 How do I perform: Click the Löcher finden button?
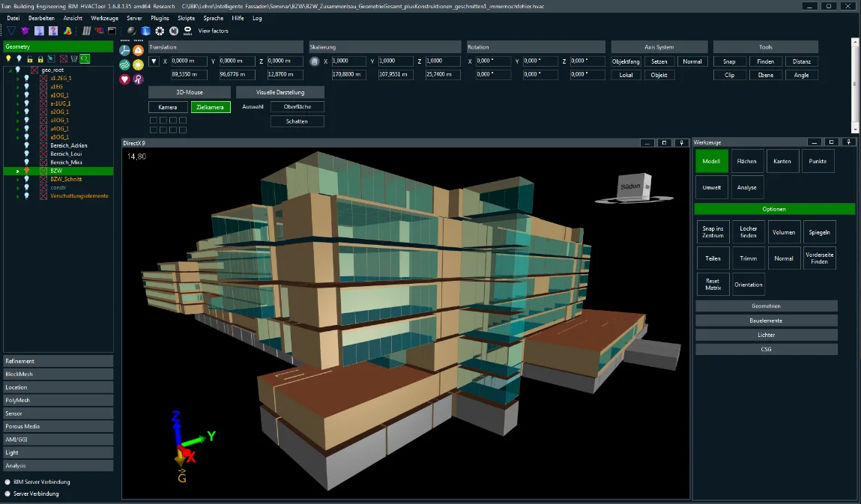point(748,232)
